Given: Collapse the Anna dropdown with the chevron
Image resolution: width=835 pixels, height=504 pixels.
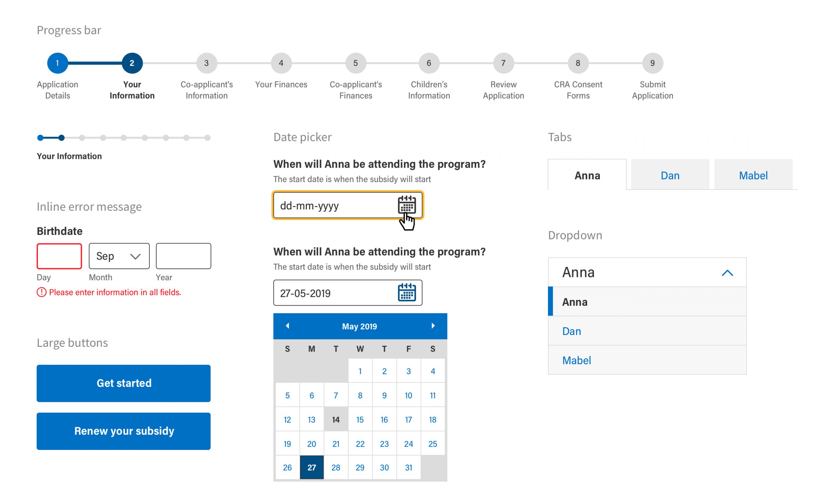Looking at the screenshot, I should coord(727,273).
